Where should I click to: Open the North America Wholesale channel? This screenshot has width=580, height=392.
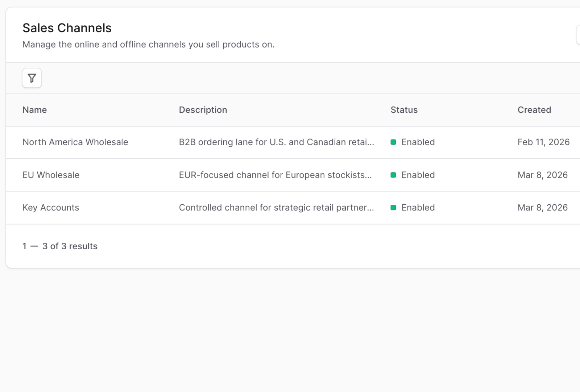[x=75, y=142]
